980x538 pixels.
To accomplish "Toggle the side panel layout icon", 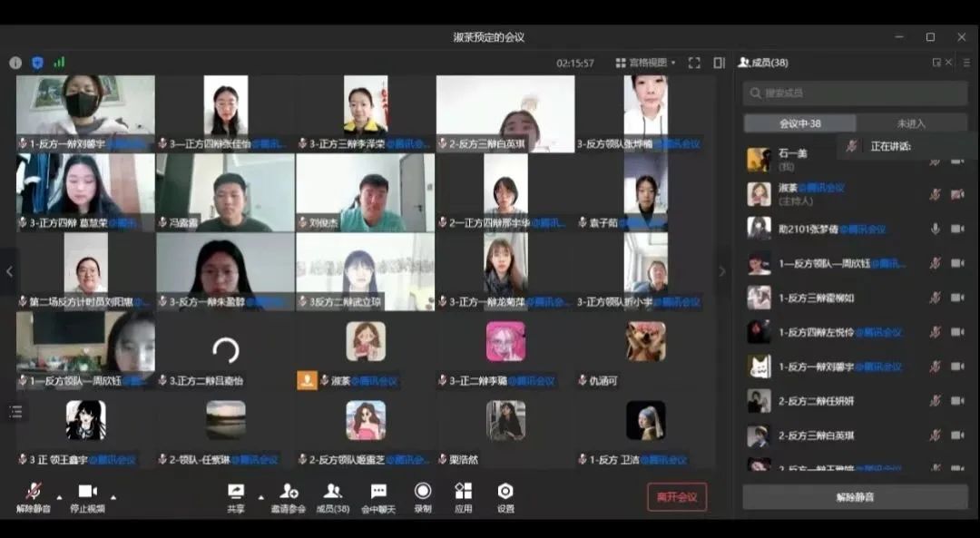I will [719, 63].
